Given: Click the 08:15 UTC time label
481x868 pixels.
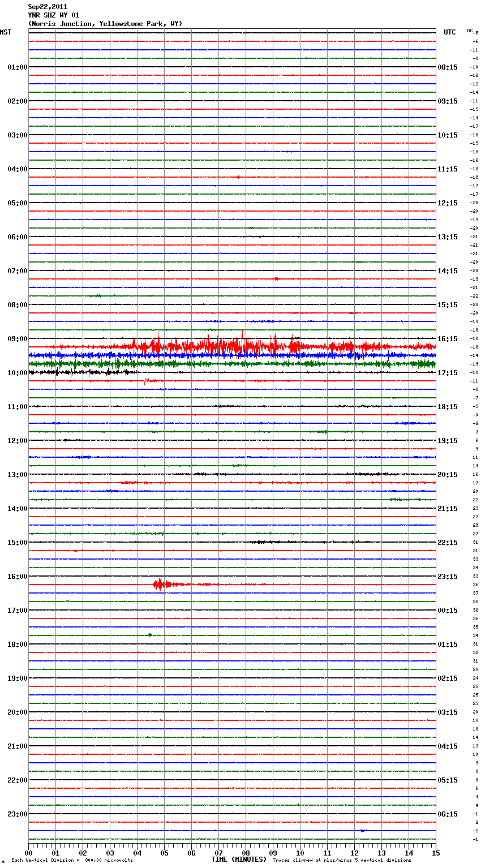Looking at the screenshot, I should coord(448,67).
